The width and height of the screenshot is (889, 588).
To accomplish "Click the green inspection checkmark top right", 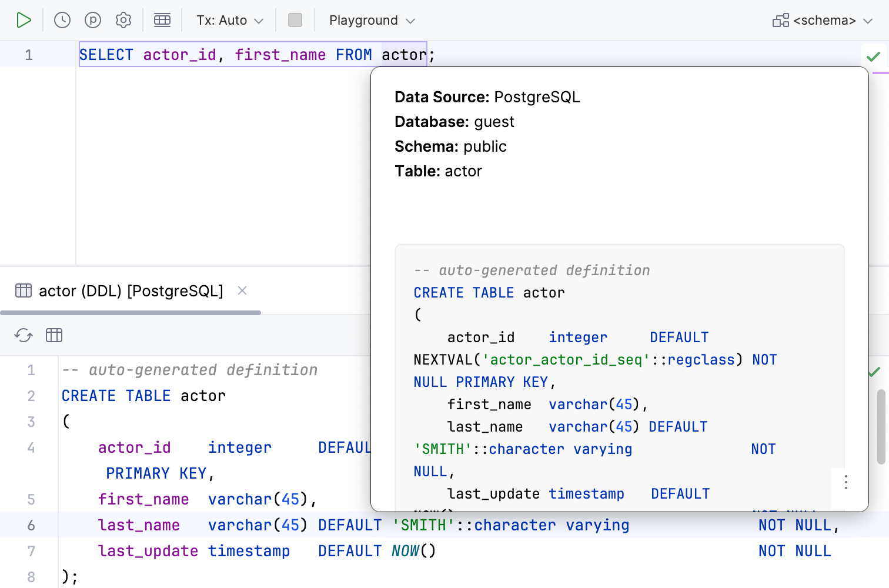I will (872, 56).
